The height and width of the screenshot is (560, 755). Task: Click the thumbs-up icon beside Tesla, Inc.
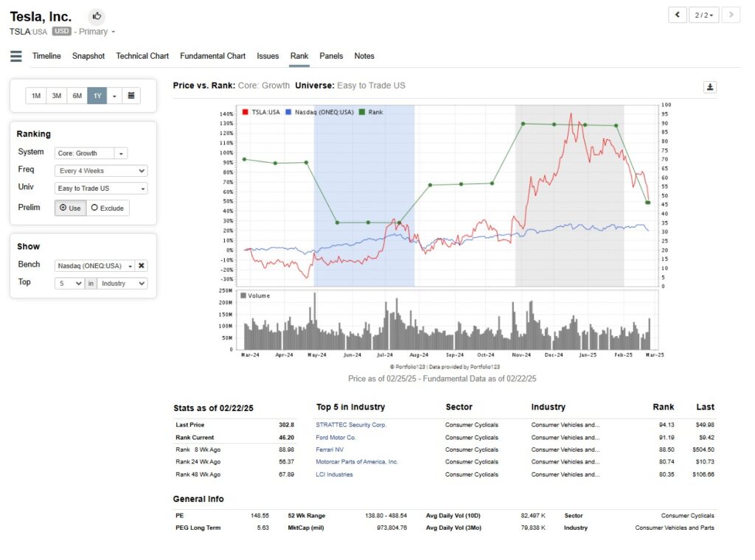[x=97, y=16]
